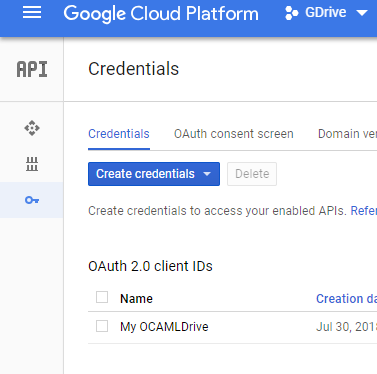The width and height of the screenshot is (377, 374).
Task: Open the Library sidebar icon
Action: (32, 164)
